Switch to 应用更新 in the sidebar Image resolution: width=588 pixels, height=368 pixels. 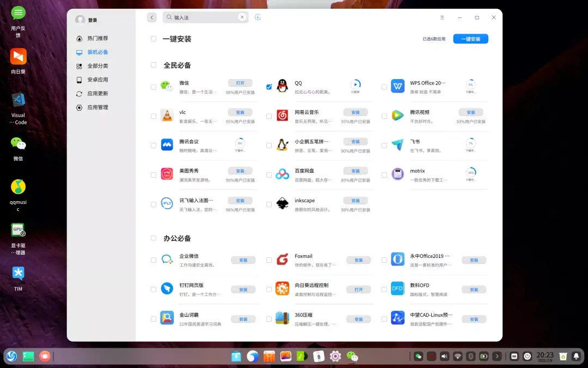pos(97,94)
